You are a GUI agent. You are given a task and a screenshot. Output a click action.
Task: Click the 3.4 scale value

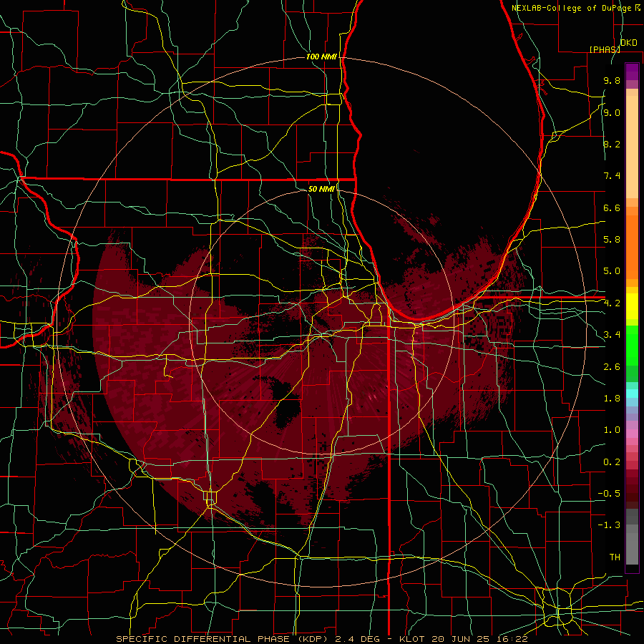click(612, 335)
